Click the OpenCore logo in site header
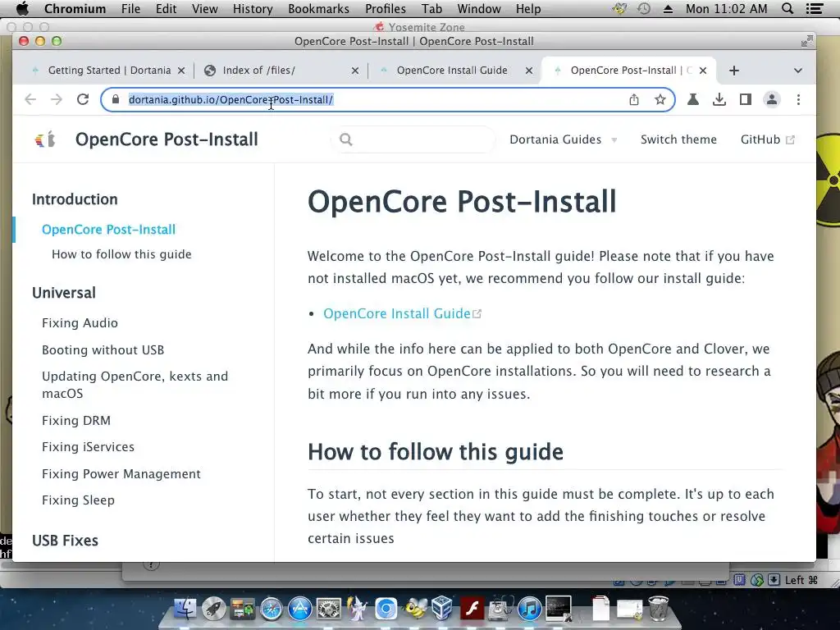This screenshot has height=630, width=840. pos(46,139)
